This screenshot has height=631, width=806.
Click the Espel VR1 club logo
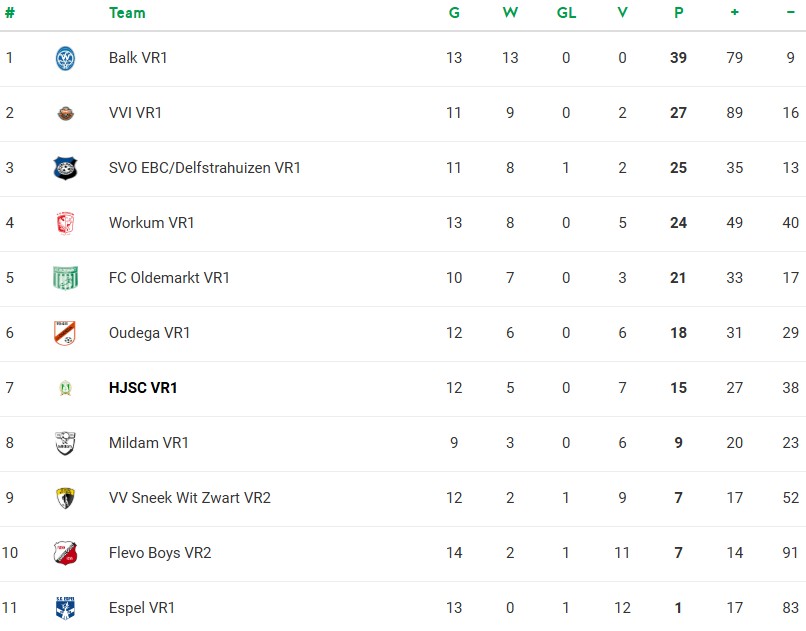point(65,607)
